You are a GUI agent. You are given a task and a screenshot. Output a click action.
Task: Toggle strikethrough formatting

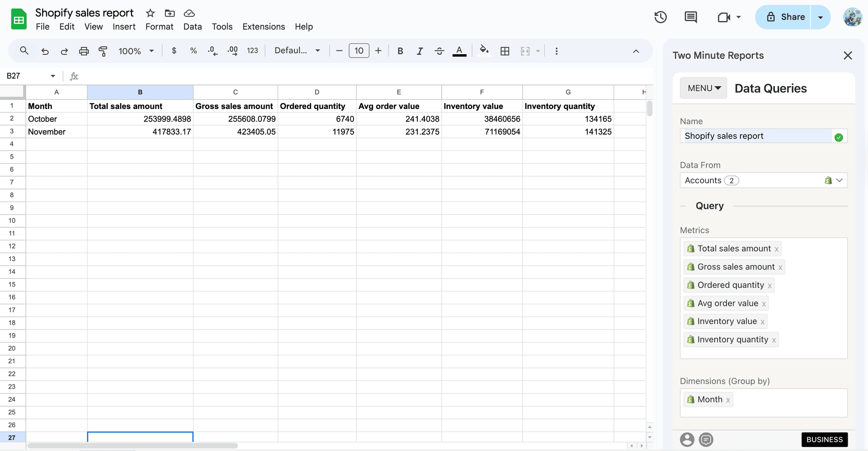click(439, 51)
